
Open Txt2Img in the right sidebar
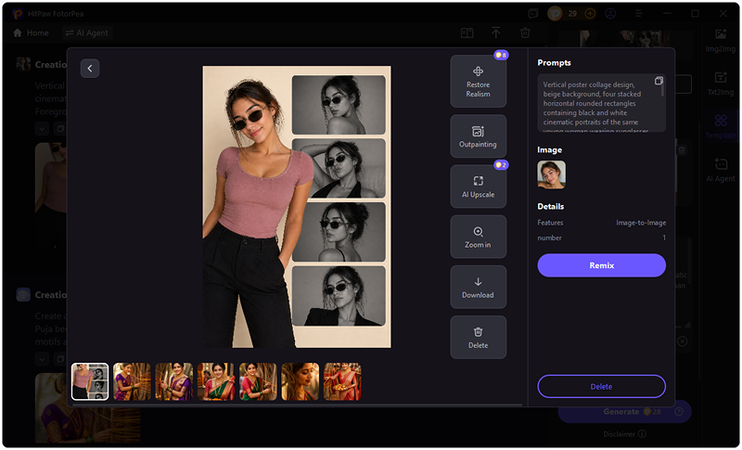(x=720, y=83)
